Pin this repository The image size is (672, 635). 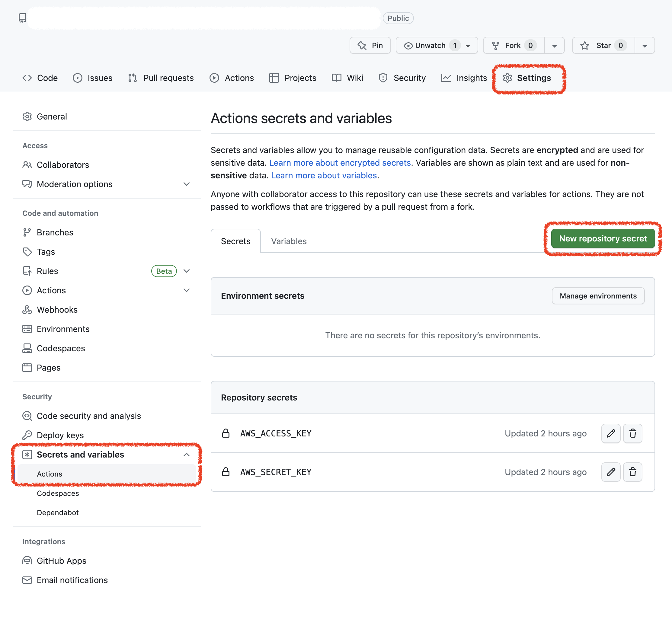pyautogui.click(x=370, y=45)
